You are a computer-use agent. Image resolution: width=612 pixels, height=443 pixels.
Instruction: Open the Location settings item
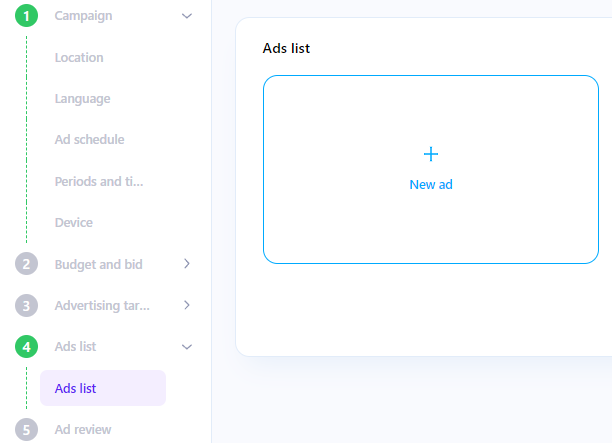[79, 58]
